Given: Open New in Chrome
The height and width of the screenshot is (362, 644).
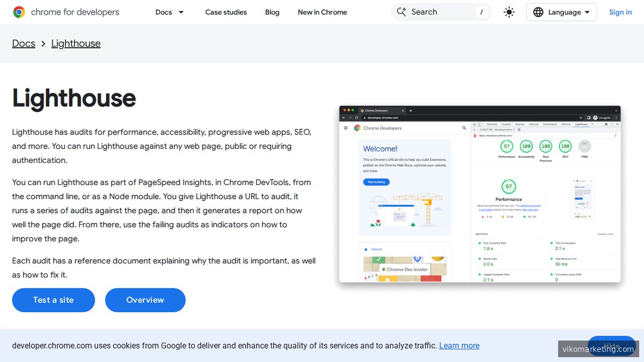Looking at the screenshot, I should click(322, 12).
